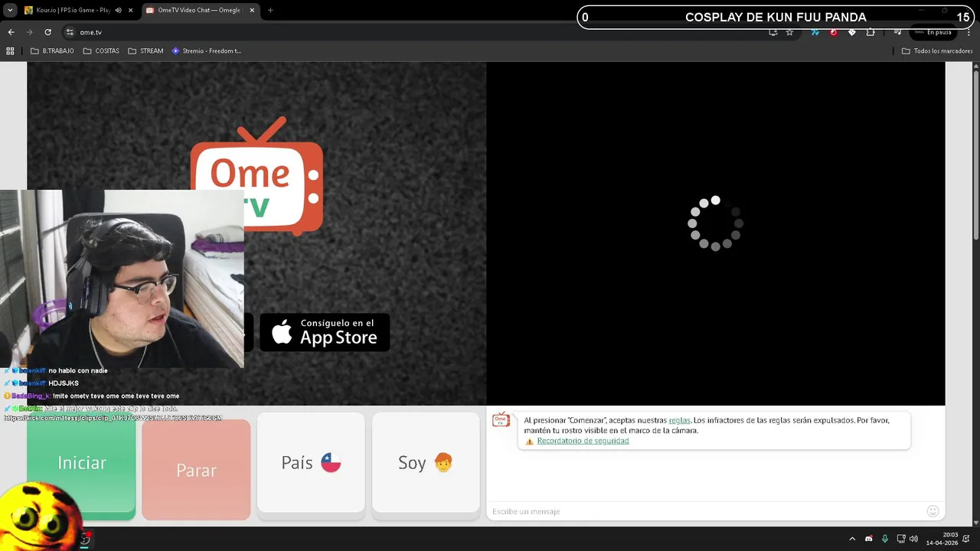The image size is (980, 551).
Task: Click the install app icon in address bar
Action: click(x=773, y=32)
